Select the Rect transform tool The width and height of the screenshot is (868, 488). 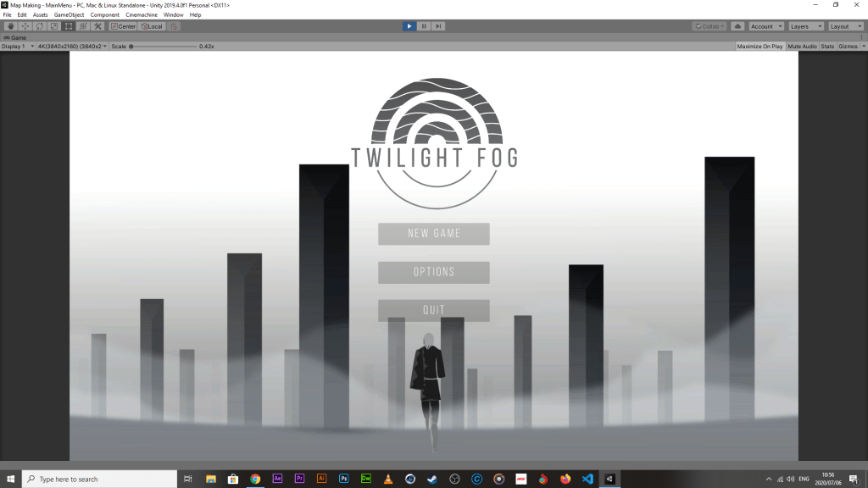click(x=68, y=26)
